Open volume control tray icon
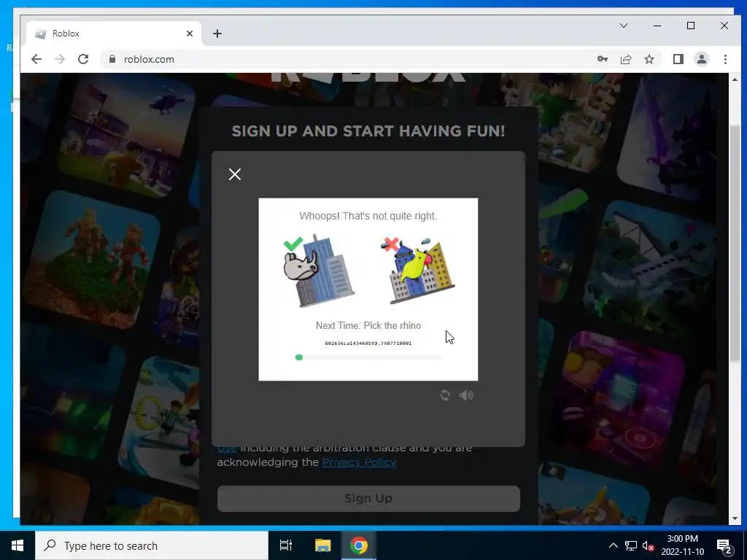Screen dimensions: 747x560 (x=648, y=545)
